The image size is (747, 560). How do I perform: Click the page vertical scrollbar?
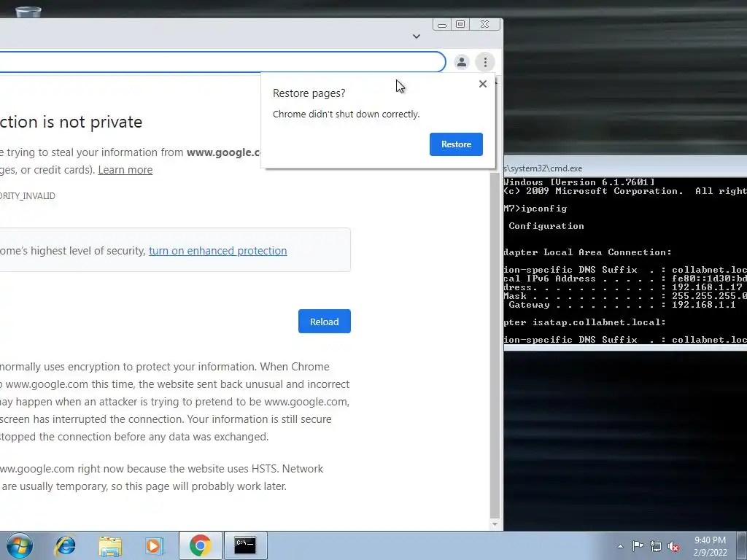[495, 344]
